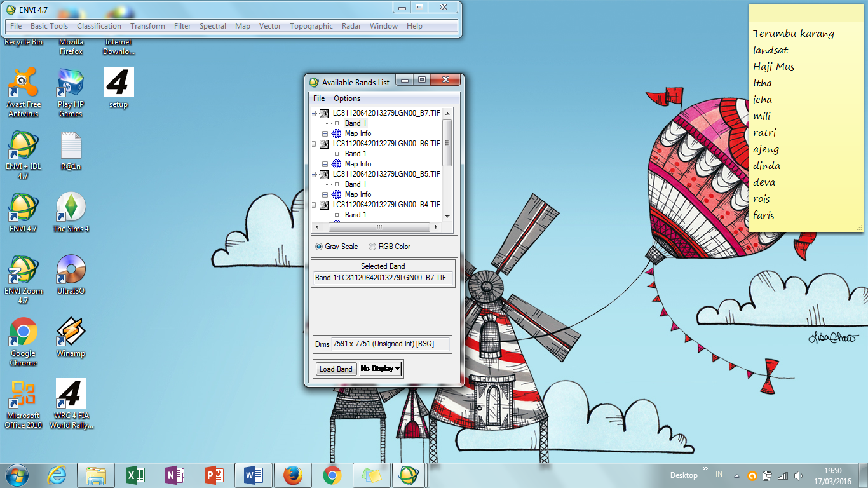This screenshot has height=488, width=868.
Task: Click the Map Info globe icon under B7.TIF
Action: (x=337, y=133)
